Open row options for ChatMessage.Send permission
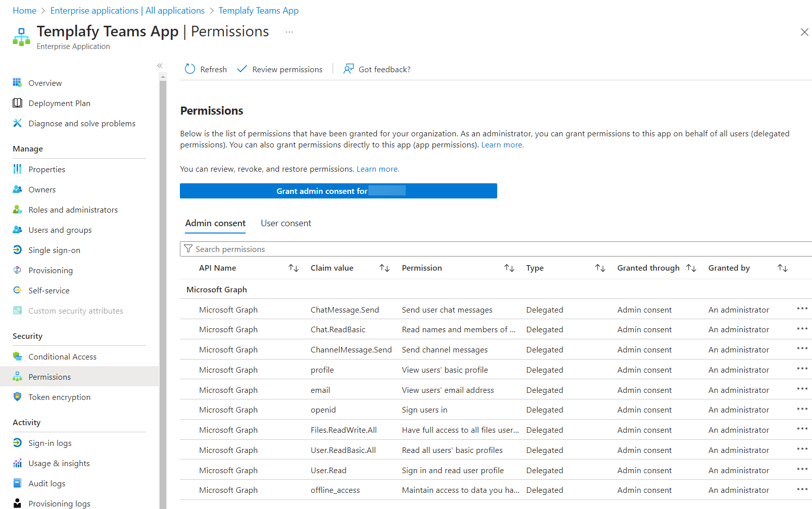 [802, 309]
